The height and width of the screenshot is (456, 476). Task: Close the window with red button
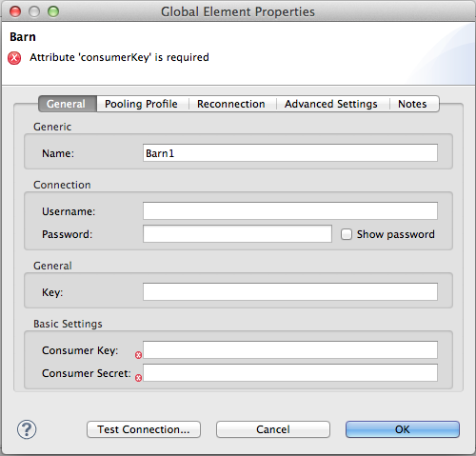click(x=15, y=11)
